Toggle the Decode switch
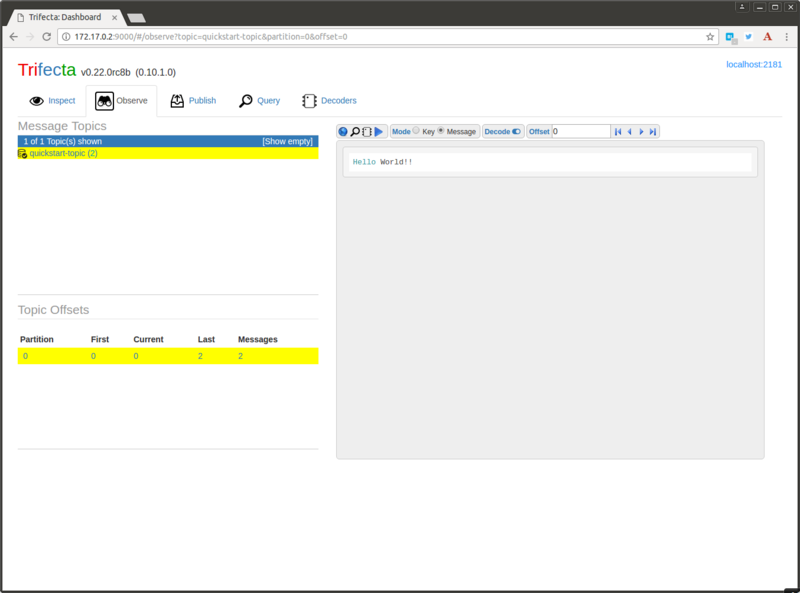Viewport: 800px width, 593px height. coord(516,132)
